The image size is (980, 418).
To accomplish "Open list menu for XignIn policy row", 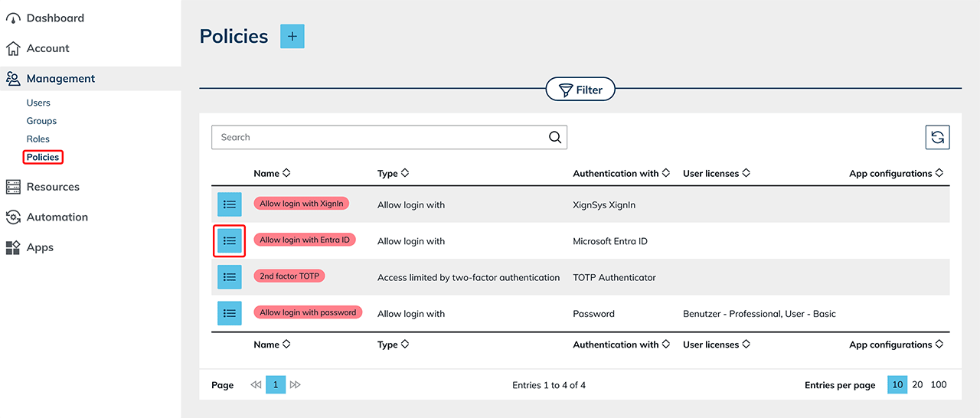I will (x=230, y=204).
